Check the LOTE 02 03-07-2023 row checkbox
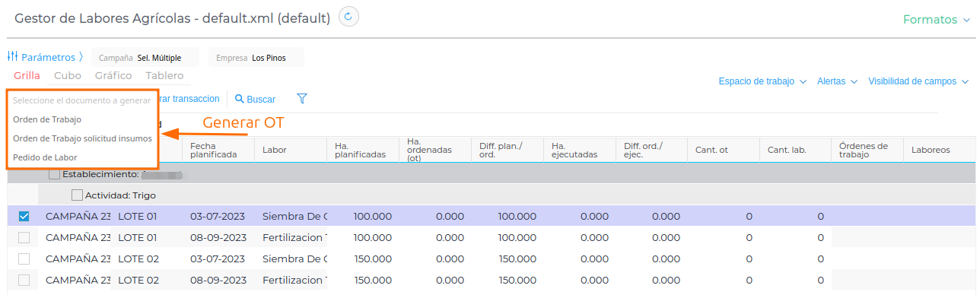Screen dimensions: 980x295 coord(24,259)
